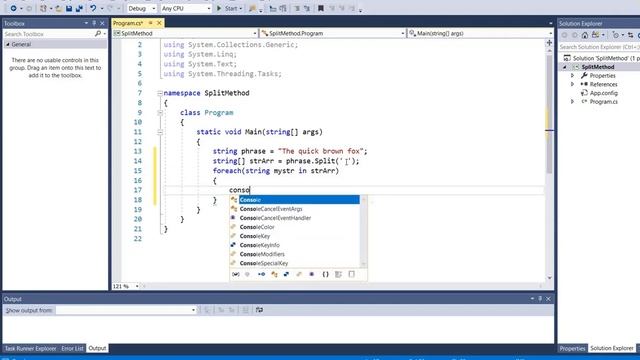Switch to the Task Runner Explorer tab

[30, 349]
